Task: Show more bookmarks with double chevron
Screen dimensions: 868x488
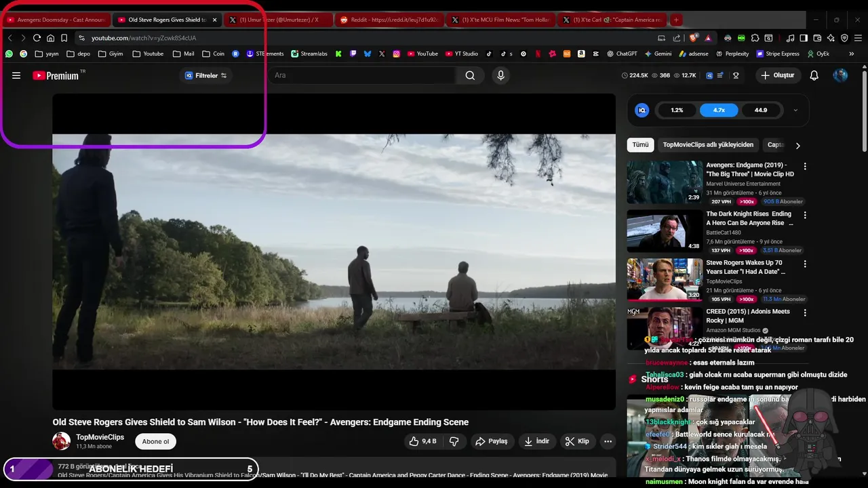Action: [852, 54]
